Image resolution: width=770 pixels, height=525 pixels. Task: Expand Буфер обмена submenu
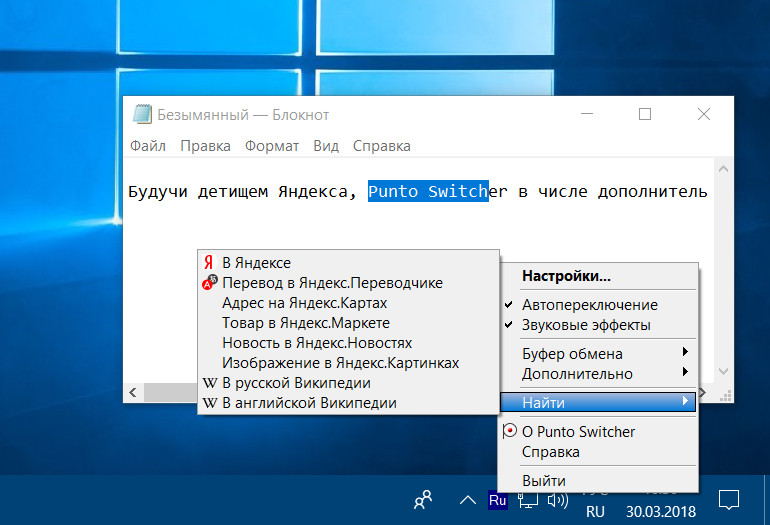(598, 354)
